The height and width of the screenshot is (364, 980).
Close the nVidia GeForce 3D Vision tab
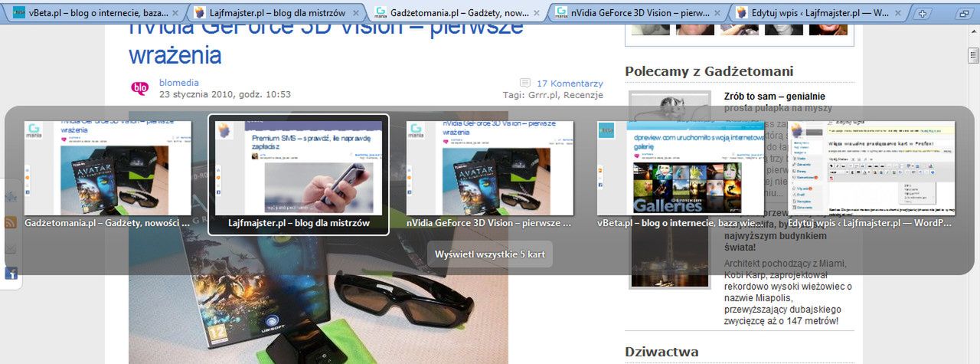(717, 13)
